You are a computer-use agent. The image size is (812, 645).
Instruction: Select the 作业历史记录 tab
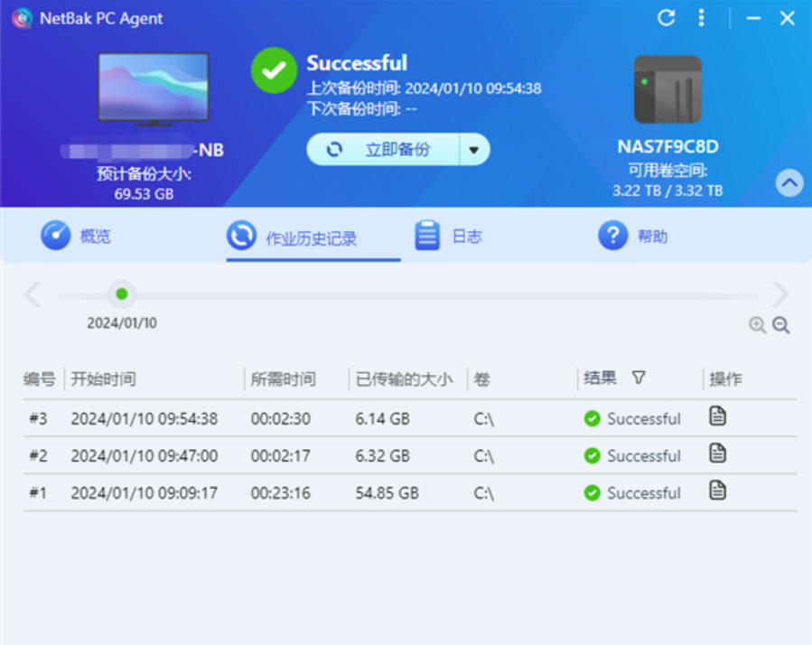pyautogui.click(x=313, y=238)
